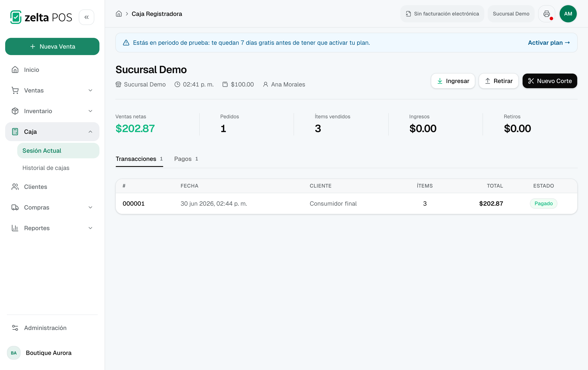Open transaction 000001
This screenshot has width=588, height=370.
coord(346,203)
